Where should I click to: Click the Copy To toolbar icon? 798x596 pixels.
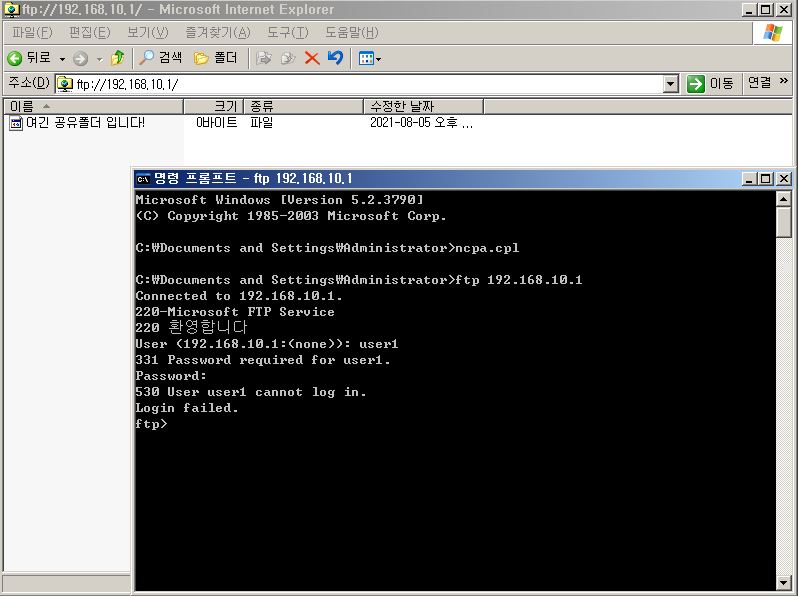pyautogui.click(x=288, y=58)
